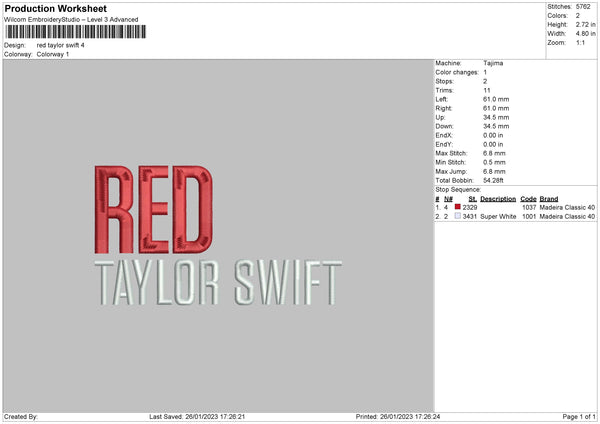Click the 'Created By:' footer label

click(21, 417)
